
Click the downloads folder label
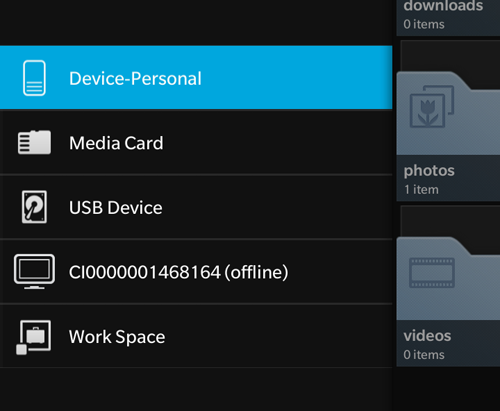pos(443,6)
